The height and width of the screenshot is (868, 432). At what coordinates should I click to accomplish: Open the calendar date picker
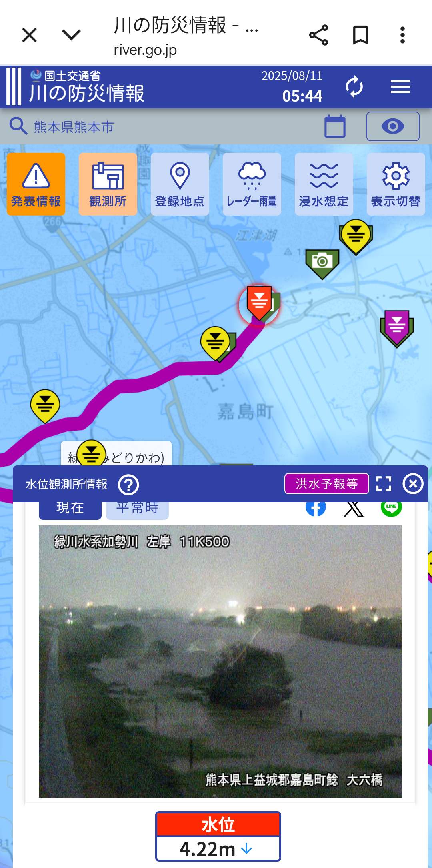click(335, 126)
